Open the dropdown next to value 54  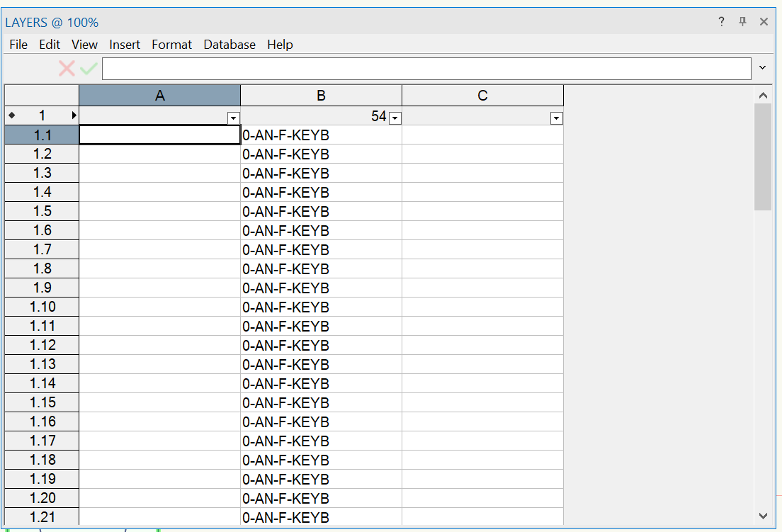point(395,118)
